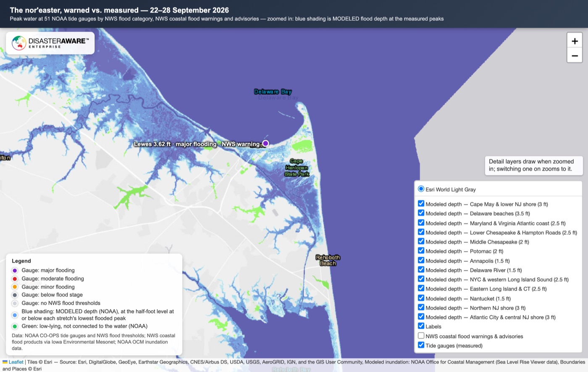Click the Legend heading
This screenshot has height=372, width=588.
pos(21,261)
